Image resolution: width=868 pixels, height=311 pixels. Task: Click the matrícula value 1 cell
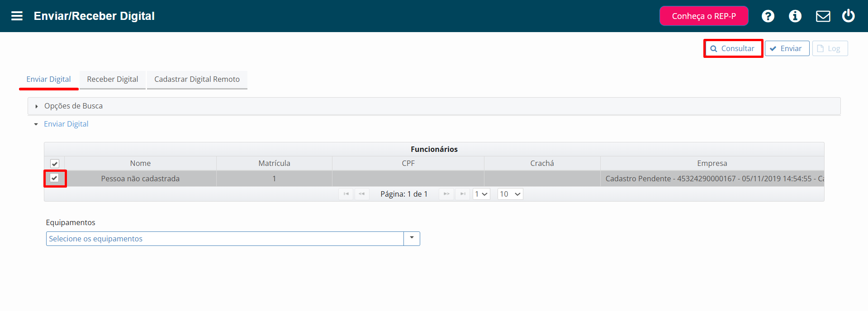click(274, 179)
